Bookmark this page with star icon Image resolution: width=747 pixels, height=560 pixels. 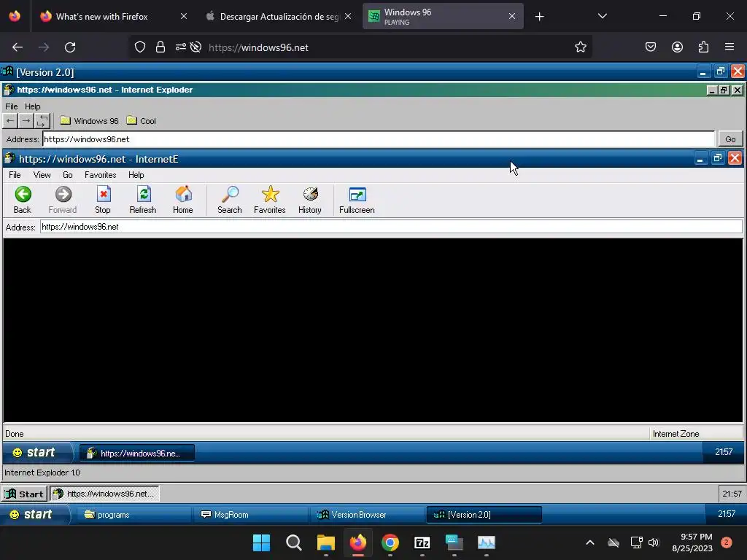point(580,47)
